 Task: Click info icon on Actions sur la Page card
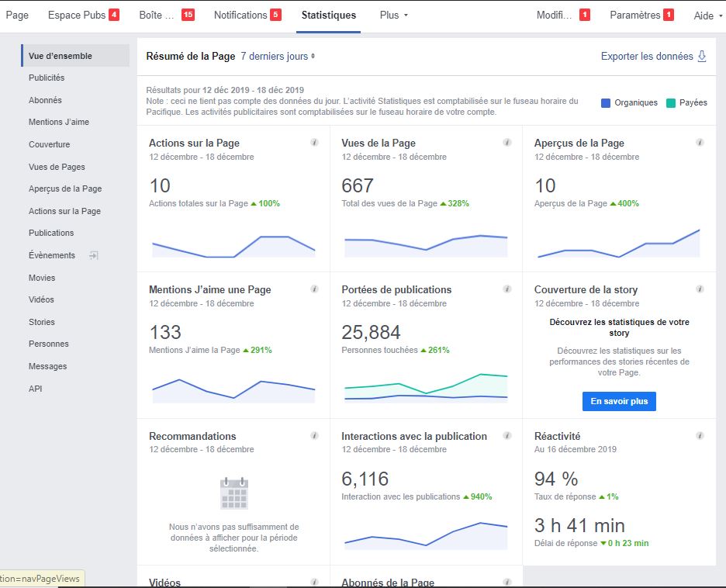[314, 143]
